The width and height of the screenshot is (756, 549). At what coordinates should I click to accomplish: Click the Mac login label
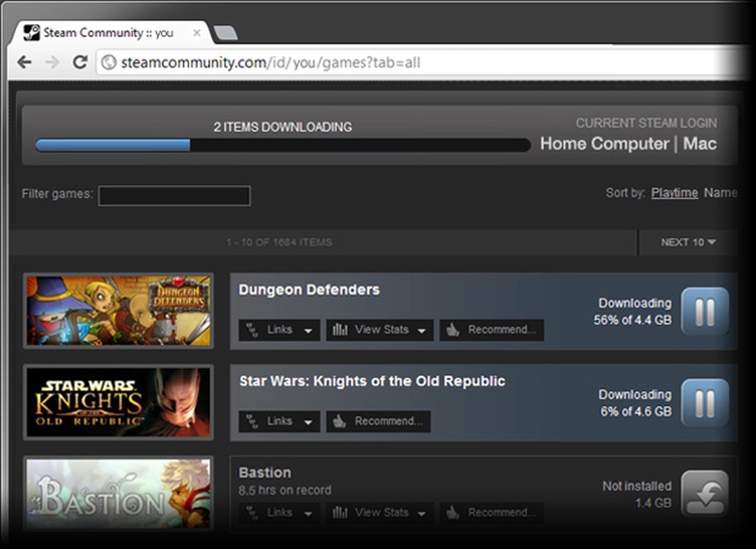click(700, 144)
